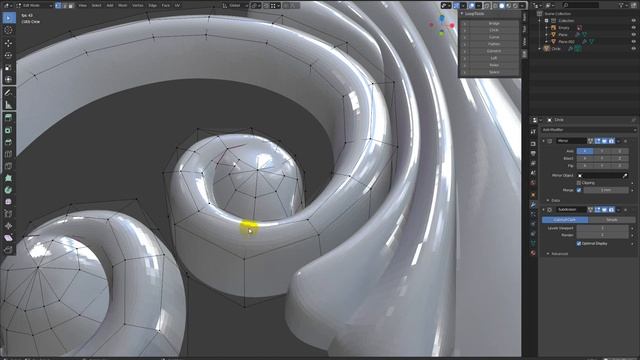The image size is (640, 360).
Task: Hide the Collection in outliner
Action: point(633,20)
